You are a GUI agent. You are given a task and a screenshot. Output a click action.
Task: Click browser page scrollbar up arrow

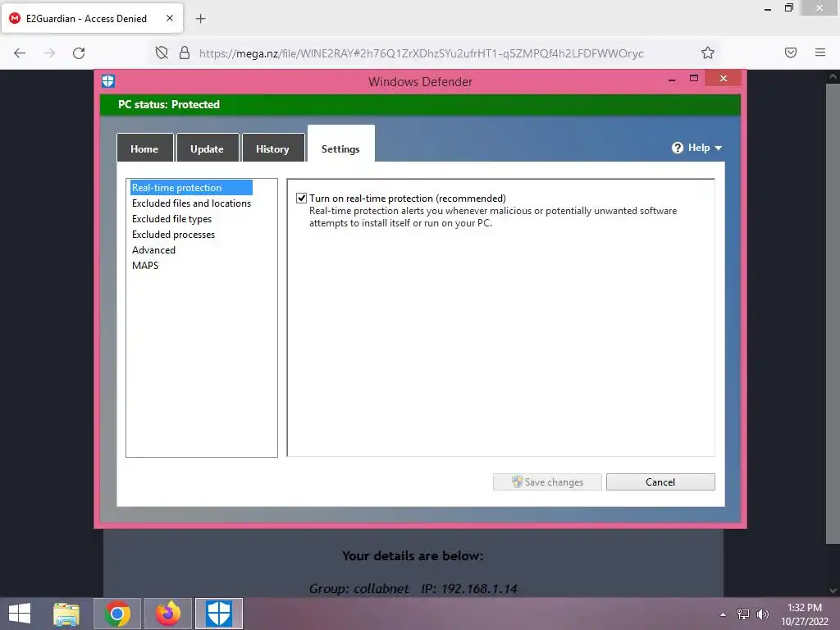833,77
